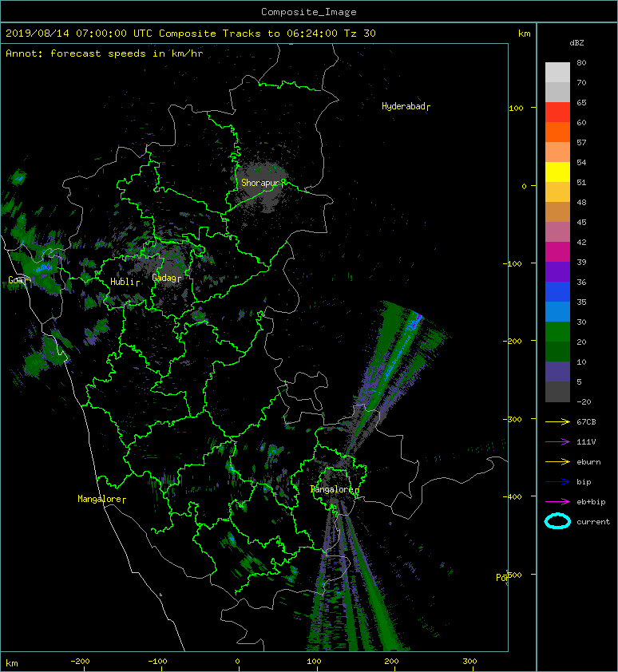Click the blue bip arrow symbol
618x672 pixels.
coord(557,482)
